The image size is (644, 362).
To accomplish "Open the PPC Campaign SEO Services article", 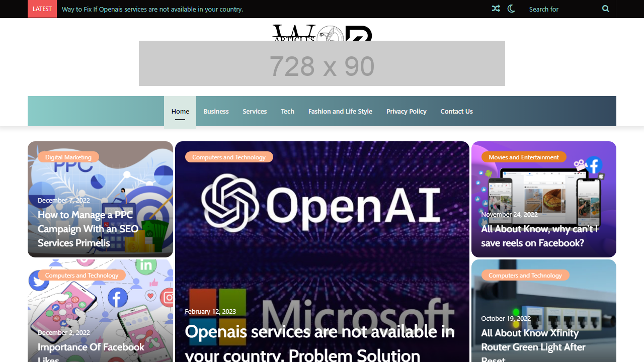I will pos(88,229).
